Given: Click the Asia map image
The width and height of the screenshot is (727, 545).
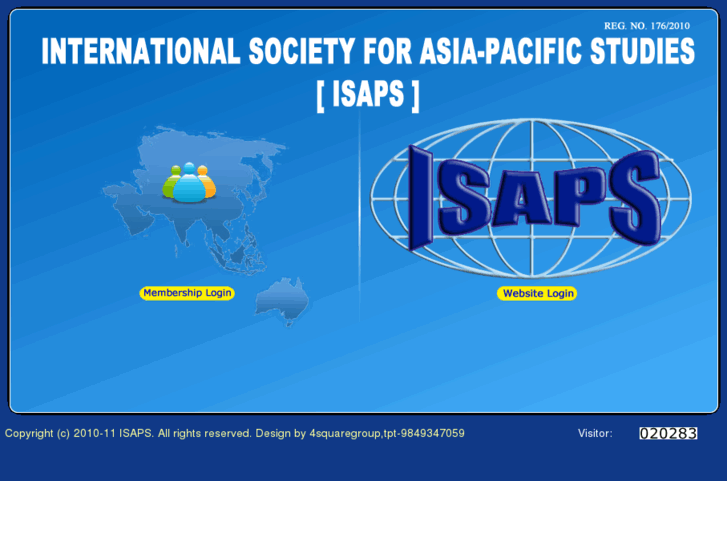Looking at the screenshot, I should pos(195,199).
